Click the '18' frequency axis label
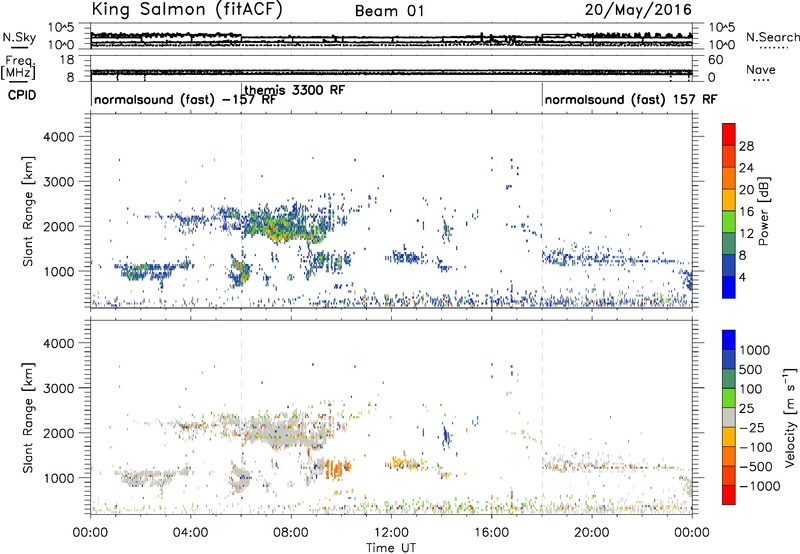800x554 pixels. pyautogui.click(x=66, y=60)
